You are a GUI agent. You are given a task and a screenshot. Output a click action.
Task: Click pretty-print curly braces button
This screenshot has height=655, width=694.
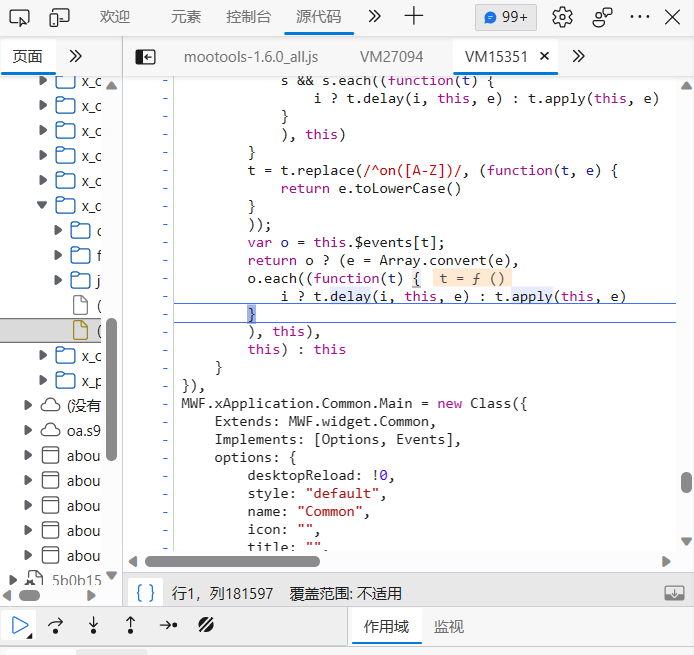[145, 593]
